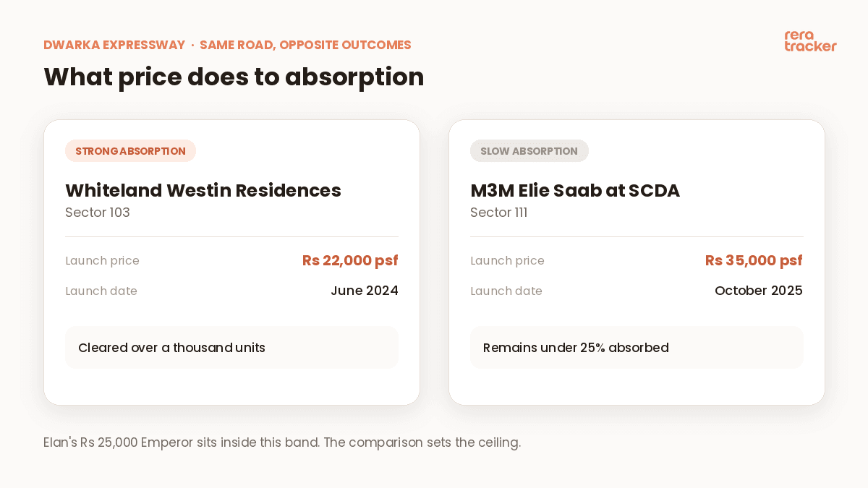Select the Rs 22,000 psf price
The width and height of the screenshot is (868, 488).
pyautogui.click(x=350, y=260)
